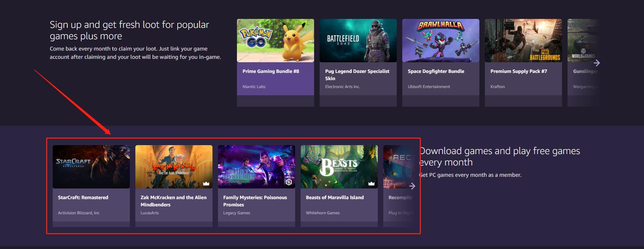
Task: Open the Battlefield 2042 loot thumbnail
Action: (x=358, y=41)
